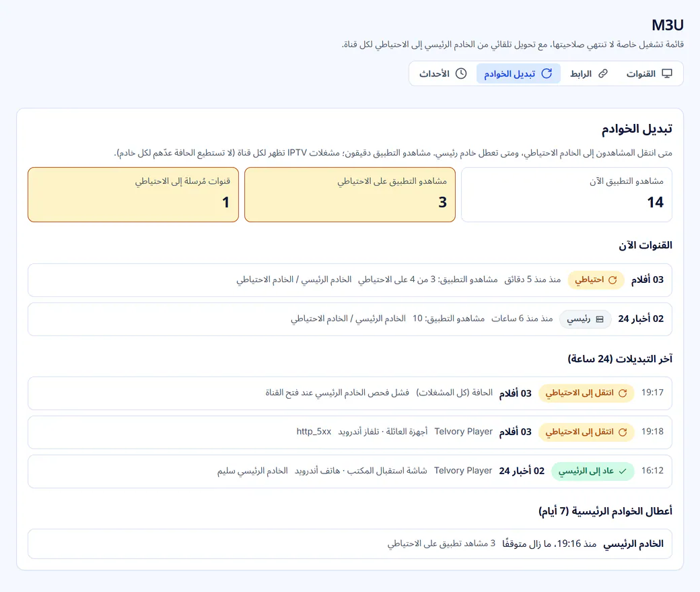
Task: Open the الأحداث (Events) tab
Action: coord(443,73)
